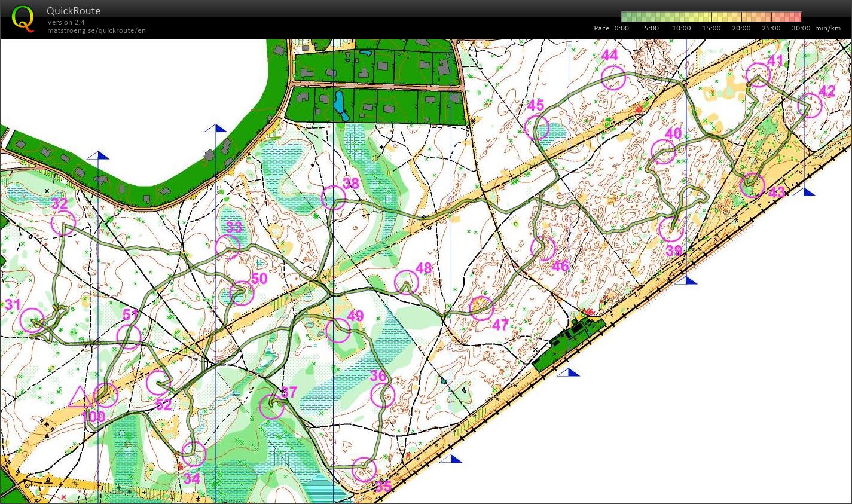Click control circle 31
This screenshot has height=504, width=852.
tap(32, 320)
